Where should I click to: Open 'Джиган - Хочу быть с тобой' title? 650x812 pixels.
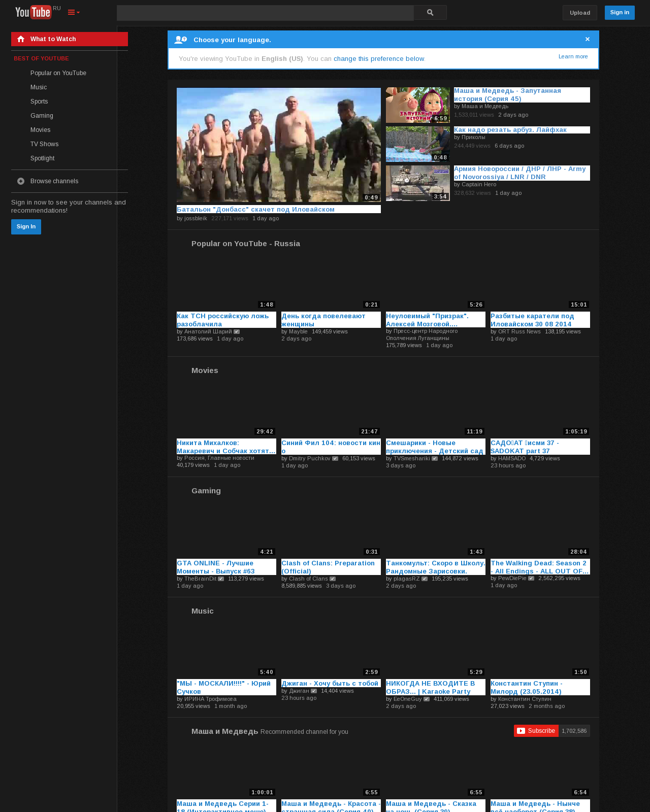click(330, 684)
